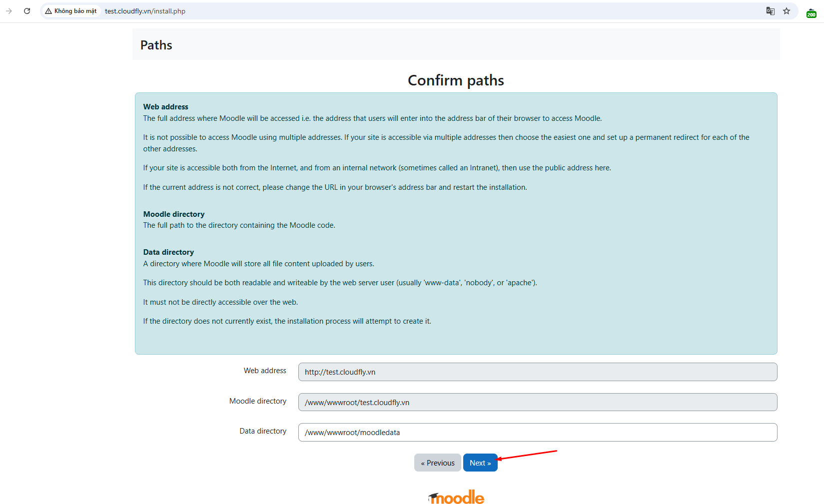Click the 'Confirm paths' heading

point(456,80)
